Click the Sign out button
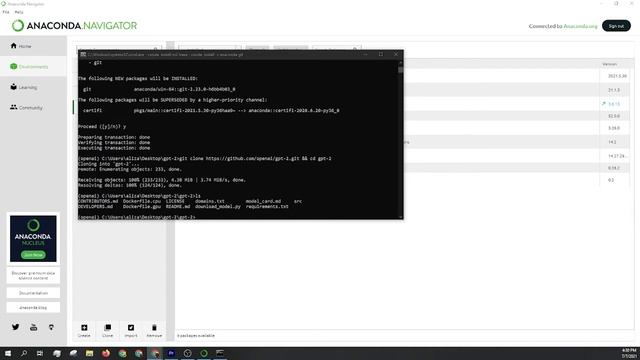The height and width of the screenshot is (360, 640). click(616, 26)
